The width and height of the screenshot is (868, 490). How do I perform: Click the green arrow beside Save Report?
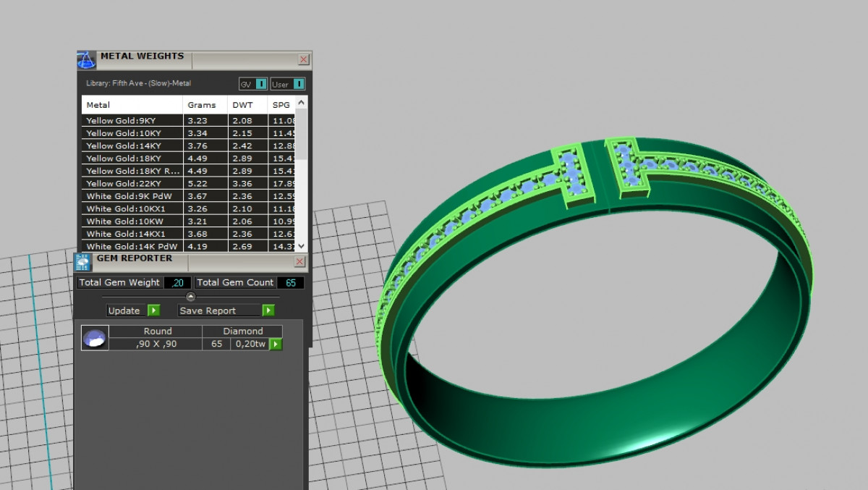268,311
